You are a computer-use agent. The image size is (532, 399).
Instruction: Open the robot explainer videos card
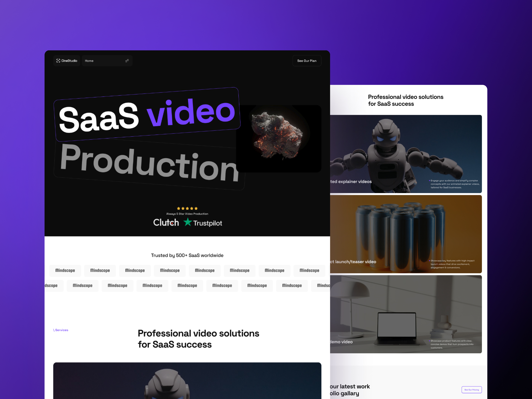click(406, 154)
